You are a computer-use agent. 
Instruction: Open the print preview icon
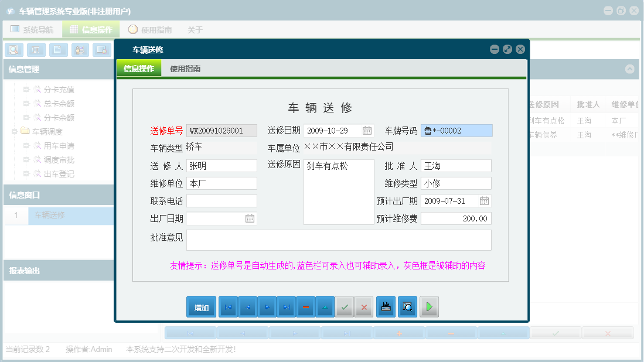[407, 306]
